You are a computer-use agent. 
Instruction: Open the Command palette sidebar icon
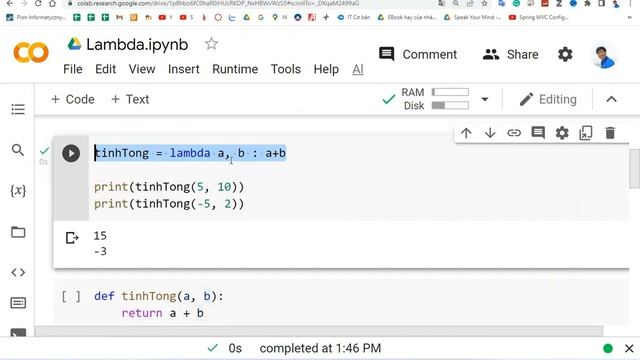pyautogui.click(x=18, y=303)
